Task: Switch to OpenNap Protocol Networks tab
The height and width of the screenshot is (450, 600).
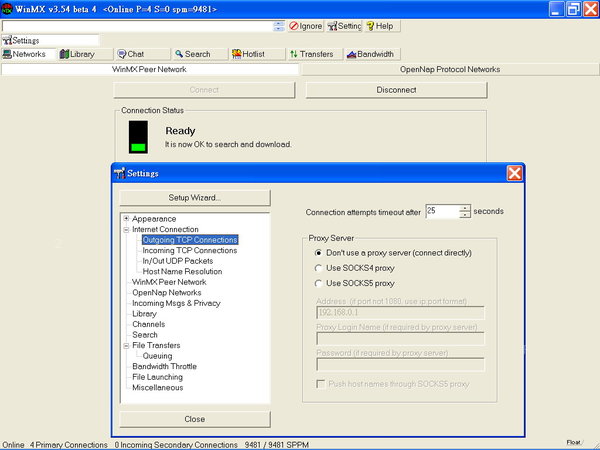Action: [x=450, y=69]
